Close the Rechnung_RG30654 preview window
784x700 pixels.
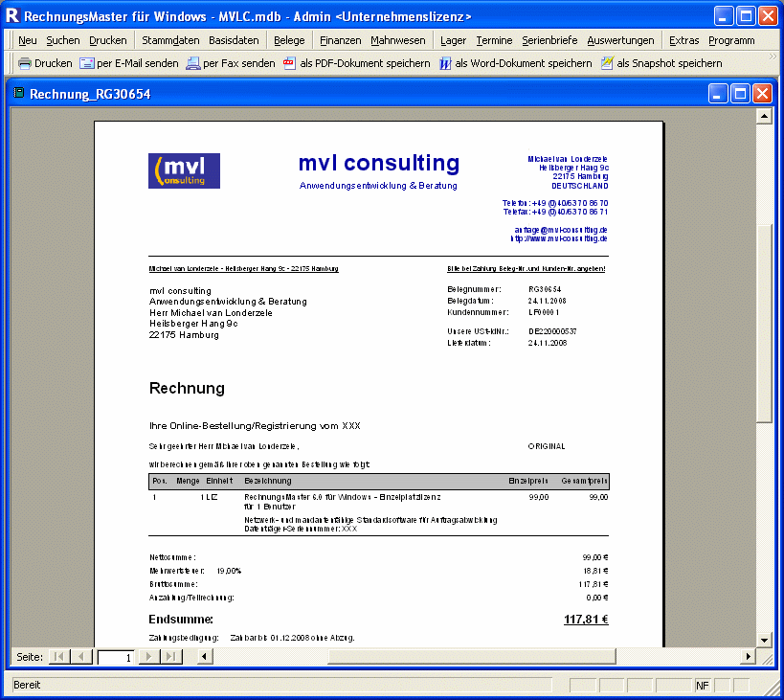point(763,94)
